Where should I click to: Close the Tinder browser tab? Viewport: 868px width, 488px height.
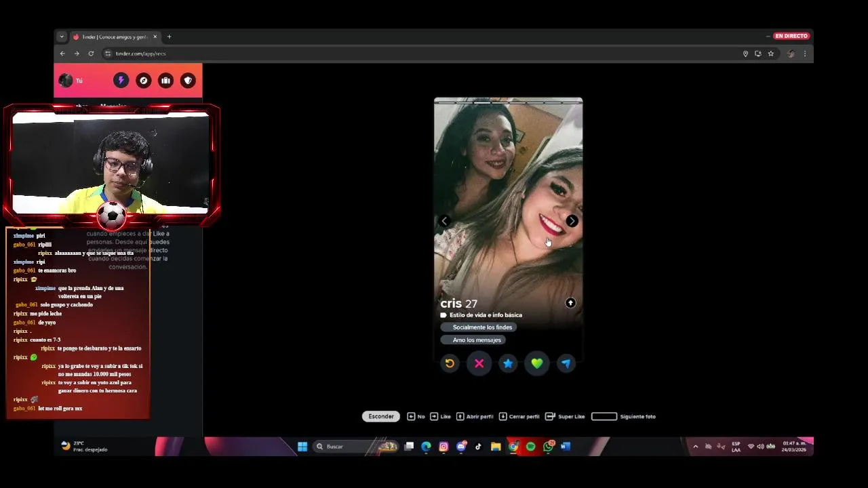[155, 37]
